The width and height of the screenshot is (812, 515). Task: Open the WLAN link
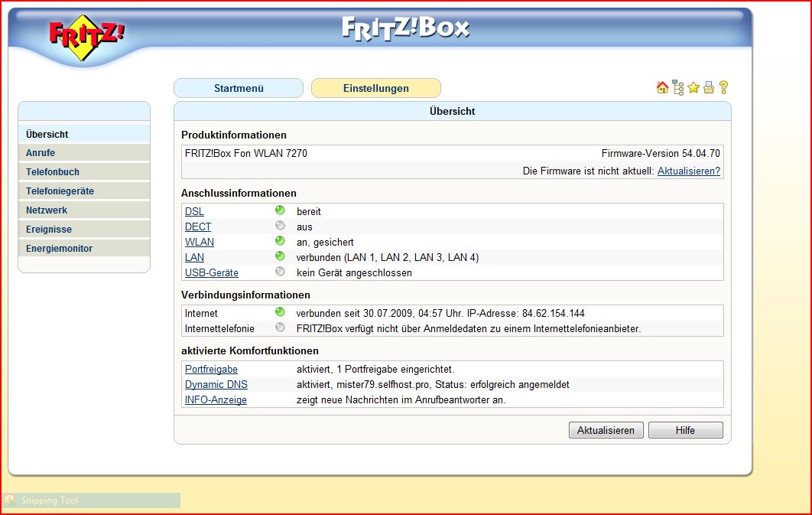[200, 242]
